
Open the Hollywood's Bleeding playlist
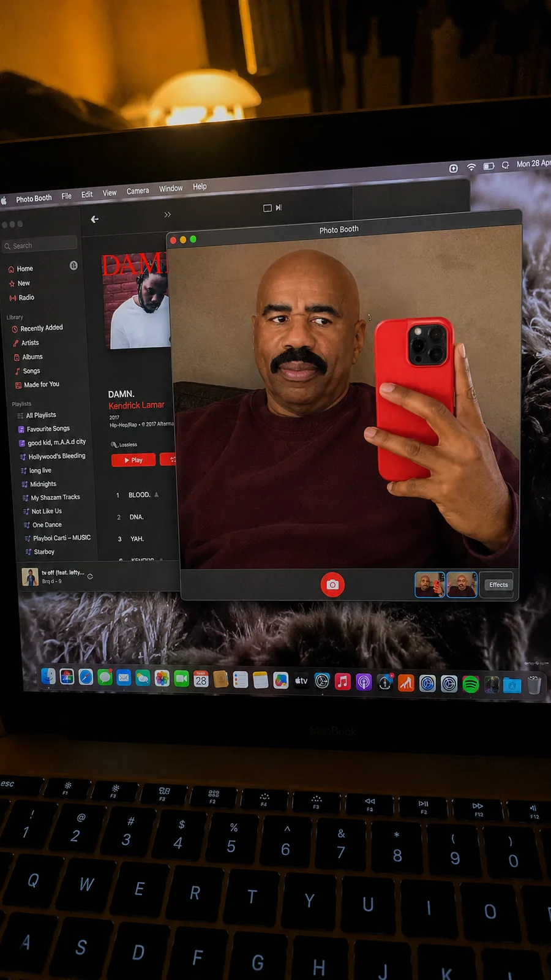tap(53, 456)
